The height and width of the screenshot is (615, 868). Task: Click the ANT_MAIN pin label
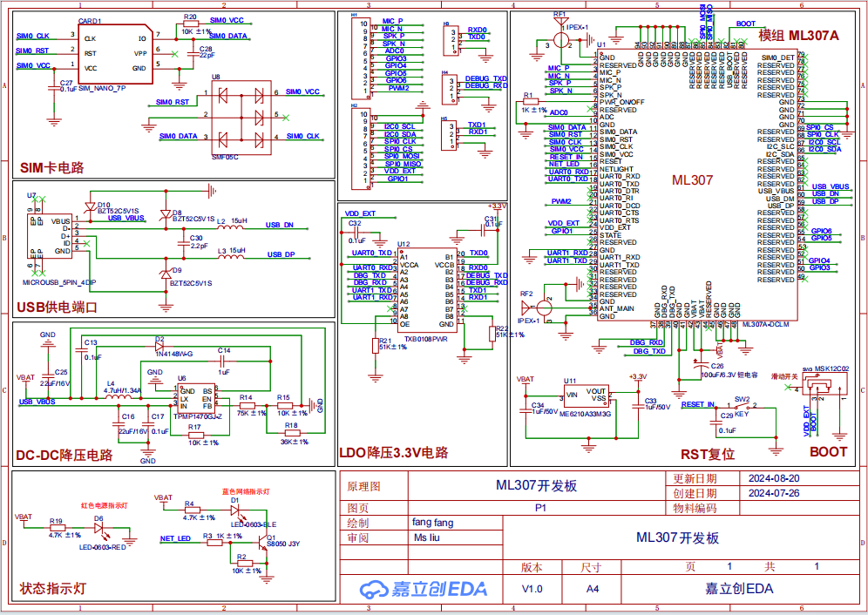click(x=617, y=309)
